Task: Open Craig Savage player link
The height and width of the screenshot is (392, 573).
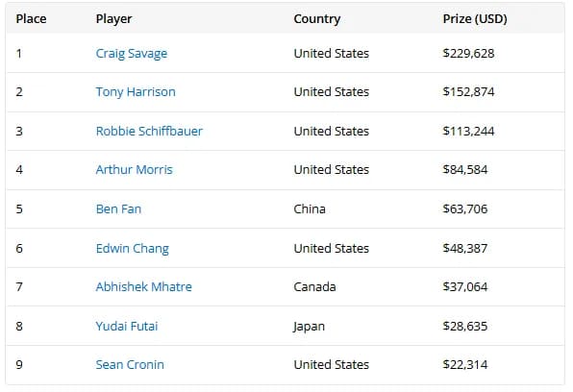Action: [131, 54]
